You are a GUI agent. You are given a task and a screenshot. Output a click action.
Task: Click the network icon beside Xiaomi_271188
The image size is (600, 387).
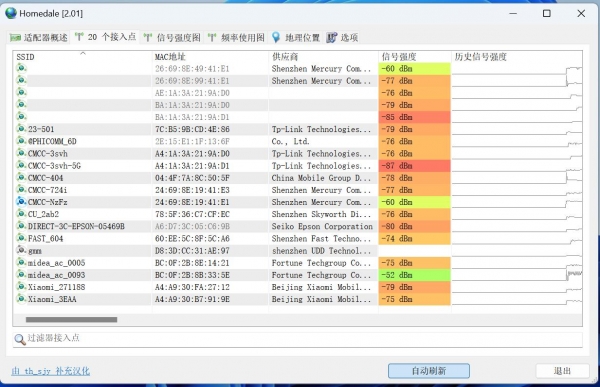pos(21,287)
